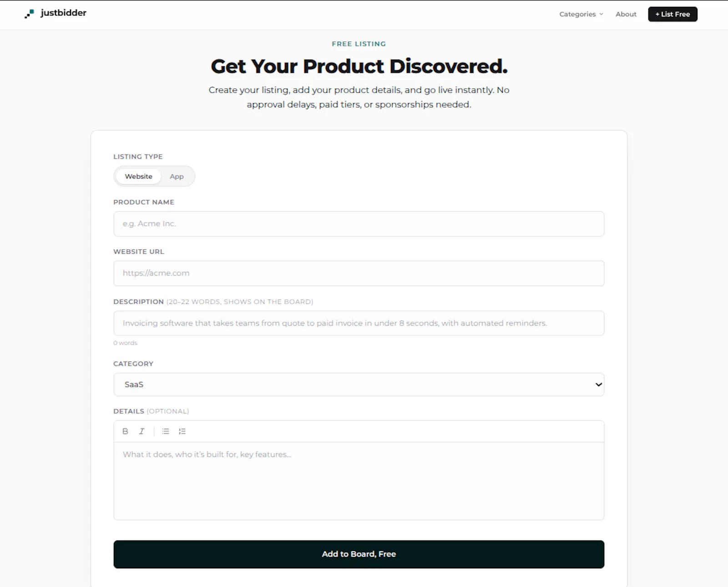Click the justbidder logo icon
This screenshot has height=587, width=728.
[x=29, y=14]
